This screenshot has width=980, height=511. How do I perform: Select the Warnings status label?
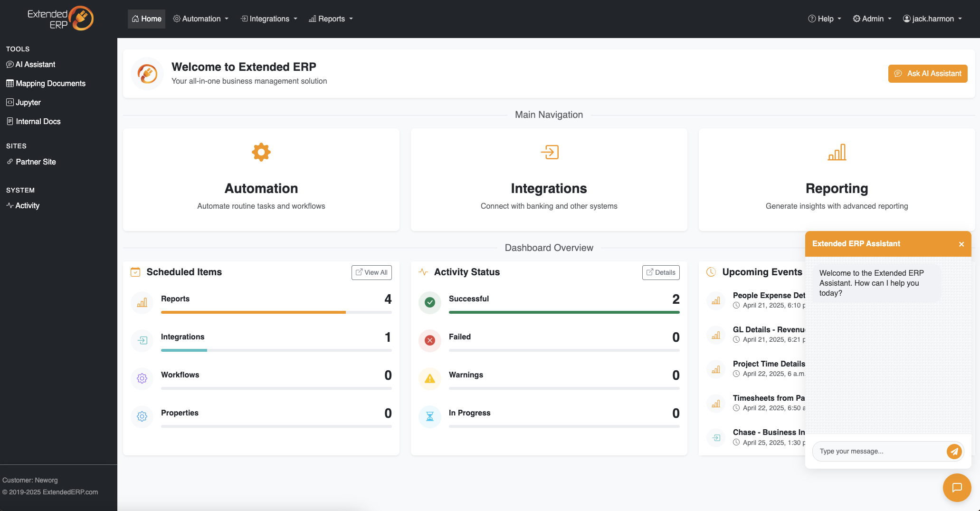[x=466, y=375]
